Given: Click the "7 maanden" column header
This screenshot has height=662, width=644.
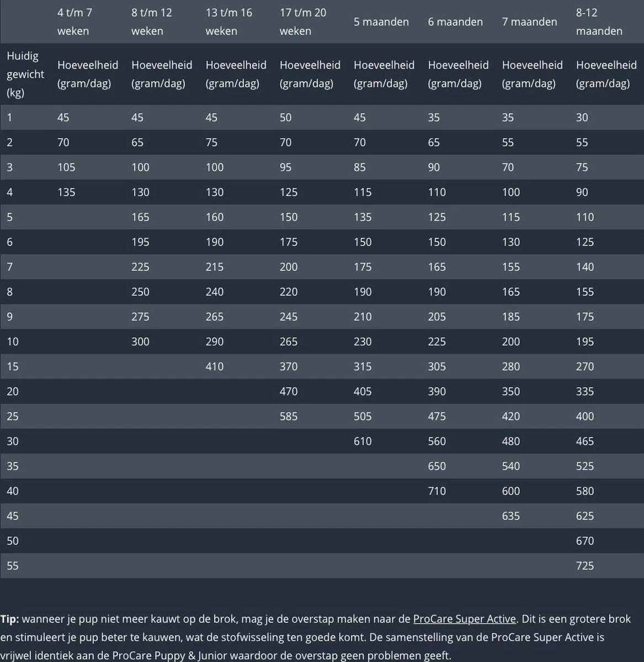Looking at the screenshot, I should click(529, 22).
